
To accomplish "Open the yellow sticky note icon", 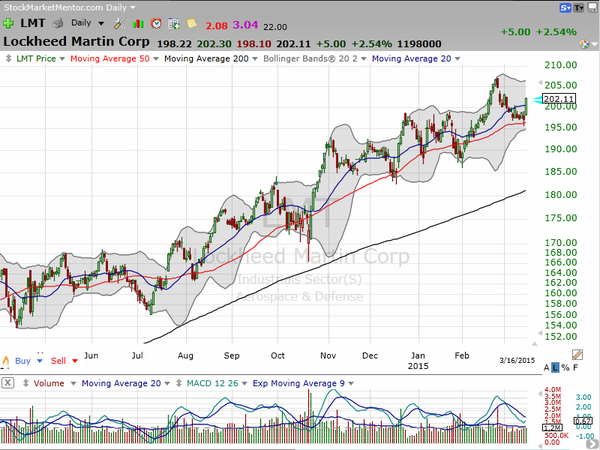I will (x=192, y=23).
